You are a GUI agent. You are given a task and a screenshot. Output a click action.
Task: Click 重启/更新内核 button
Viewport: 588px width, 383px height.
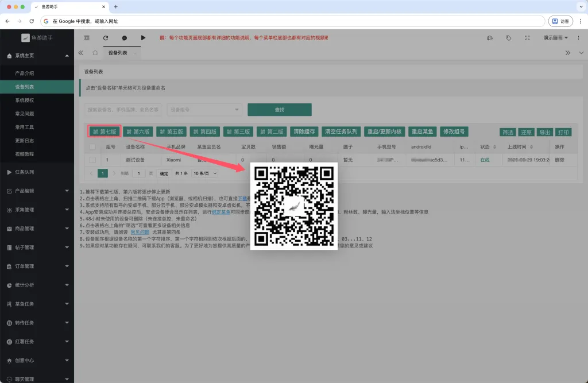pyautogui.click(x=384, y=131)
